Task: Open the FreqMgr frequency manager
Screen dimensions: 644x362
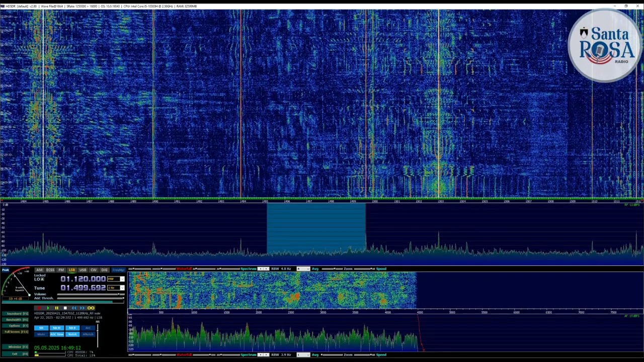Action: pos(118,270)
